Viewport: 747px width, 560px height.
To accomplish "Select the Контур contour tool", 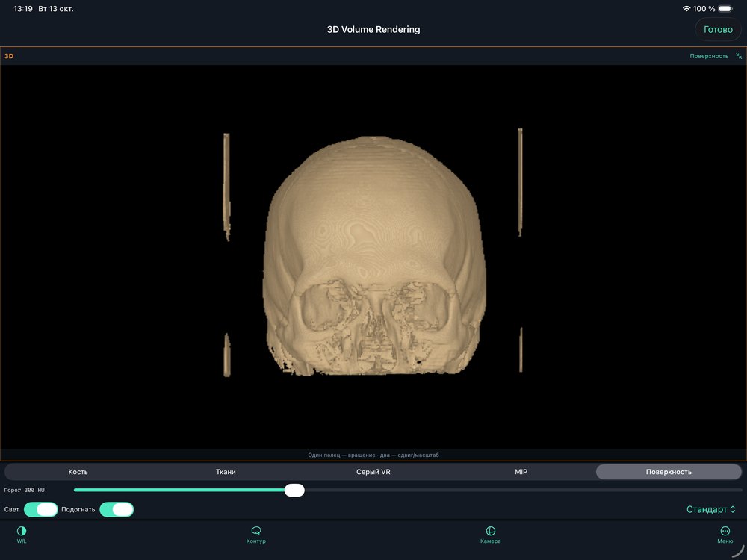I will tap(255, 535).
